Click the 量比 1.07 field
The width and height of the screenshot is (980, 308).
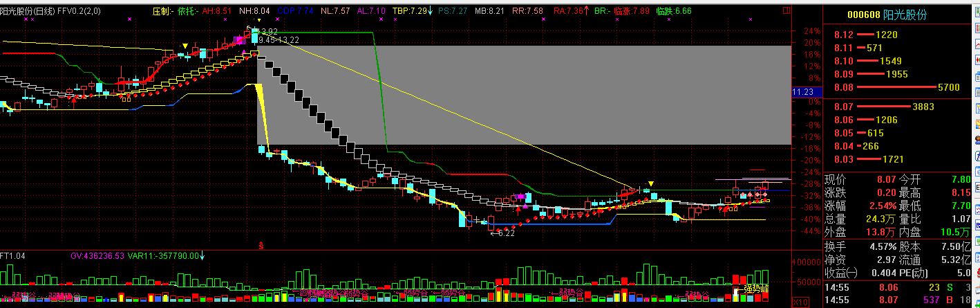pos(935,219)
